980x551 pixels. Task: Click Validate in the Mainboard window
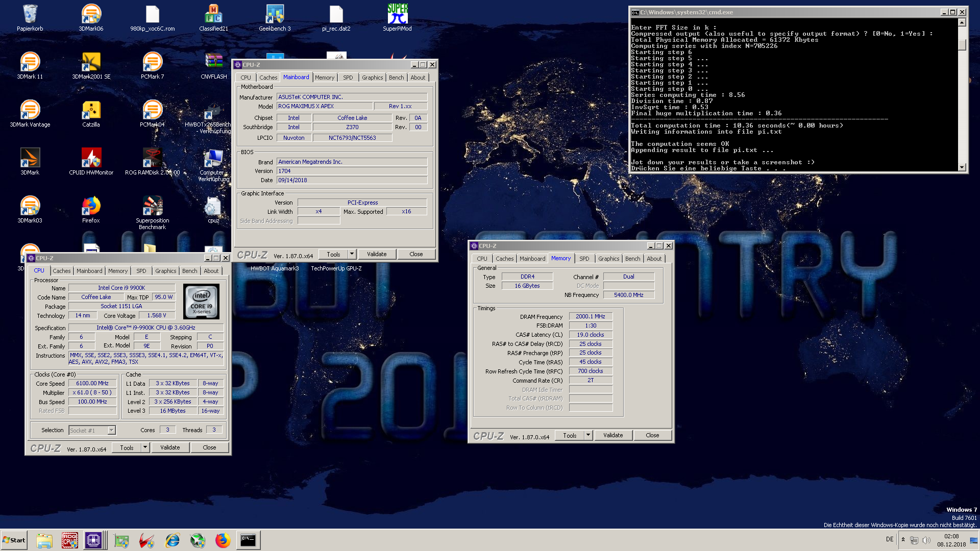pyautogui.click(x=377, y=254)
